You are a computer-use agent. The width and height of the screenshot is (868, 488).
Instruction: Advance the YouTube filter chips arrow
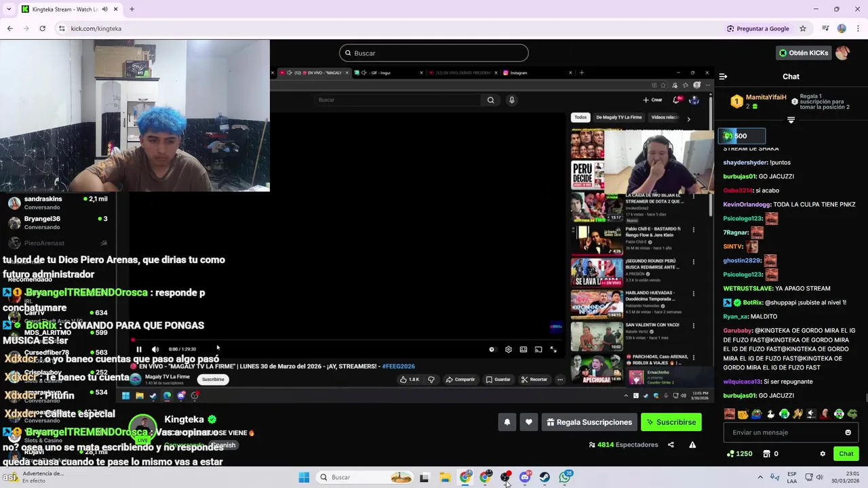point(688,119)
